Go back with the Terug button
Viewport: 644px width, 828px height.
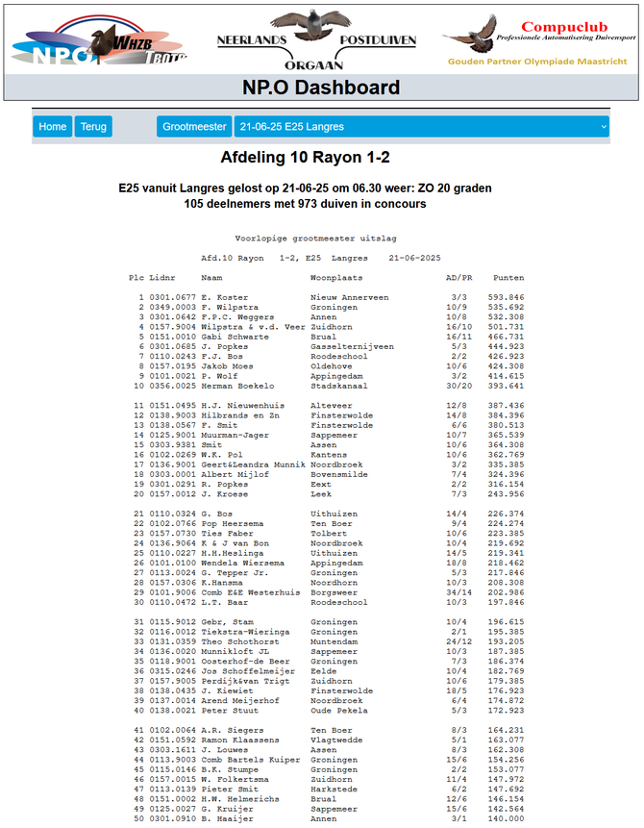(93, 127)
